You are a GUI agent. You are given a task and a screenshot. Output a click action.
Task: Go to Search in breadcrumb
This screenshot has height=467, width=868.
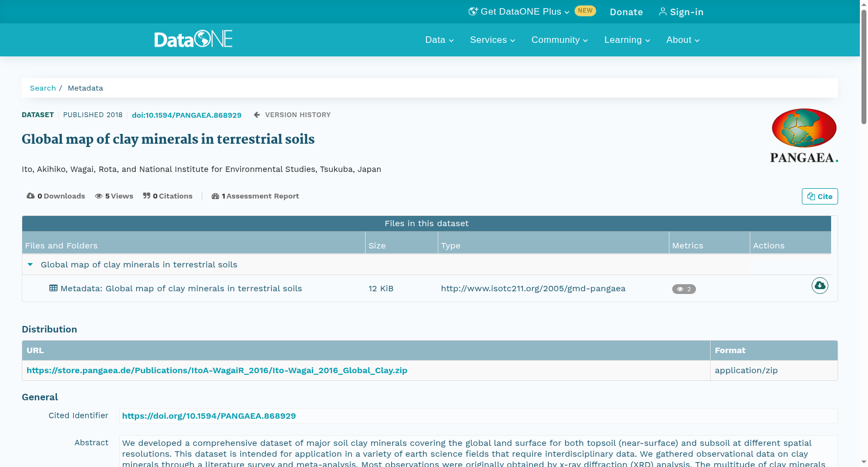pyautogui.click(x=43, y=88)
